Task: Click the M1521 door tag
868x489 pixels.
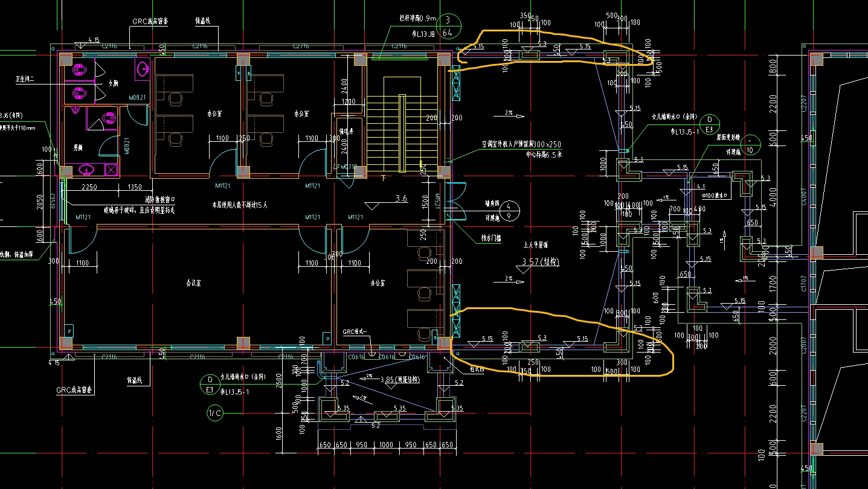Action: tap(439, 201)
